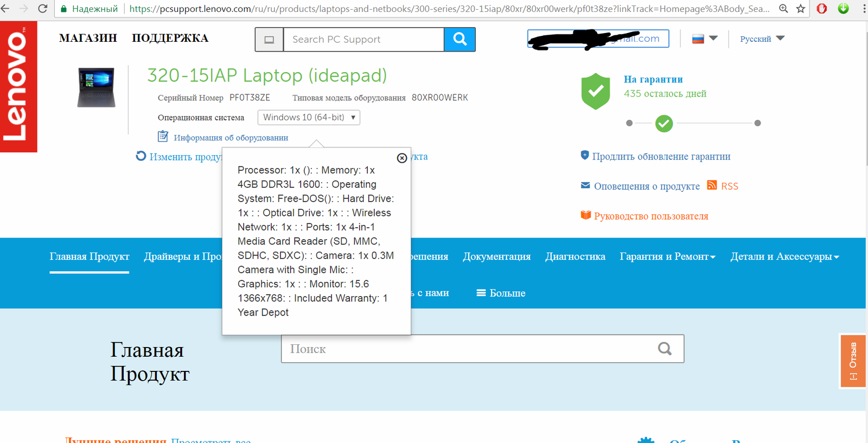Click the page vertical scrollbar
Screen dimensions: 868x443
(866, 98)
